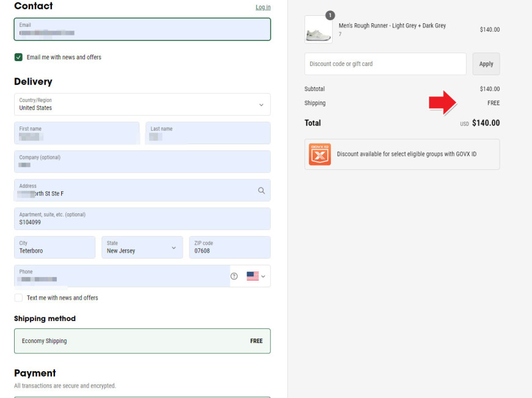The height and width of the screenshot is (398, 532).
Task: Open the State dropdown showing New Jersey
Action: (x=142, y=248)
